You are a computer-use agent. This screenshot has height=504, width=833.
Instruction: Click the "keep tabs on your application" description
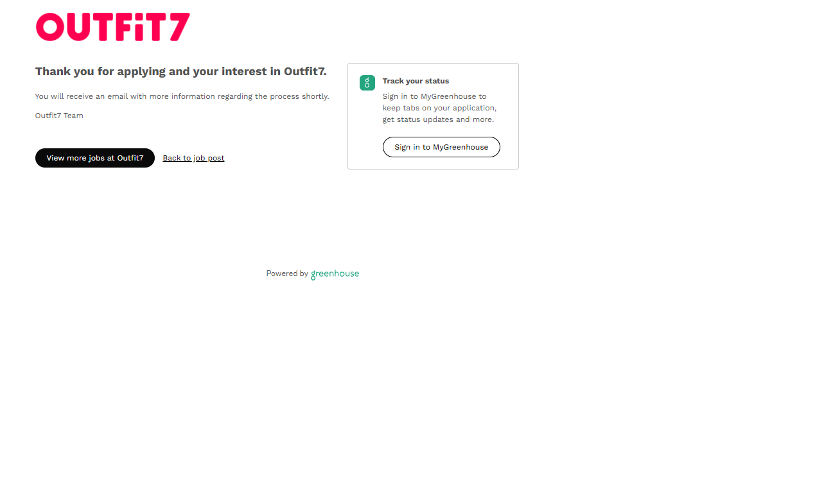click(439, 108)
